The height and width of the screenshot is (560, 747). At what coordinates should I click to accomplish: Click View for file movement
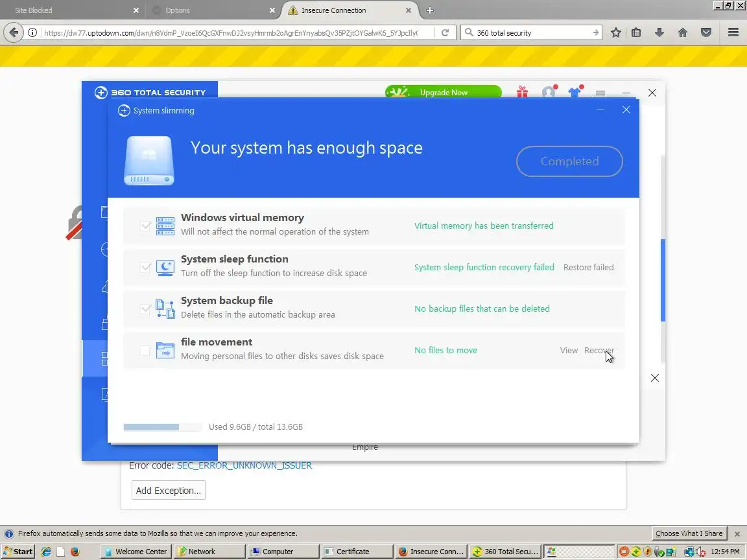coord(569,350)
